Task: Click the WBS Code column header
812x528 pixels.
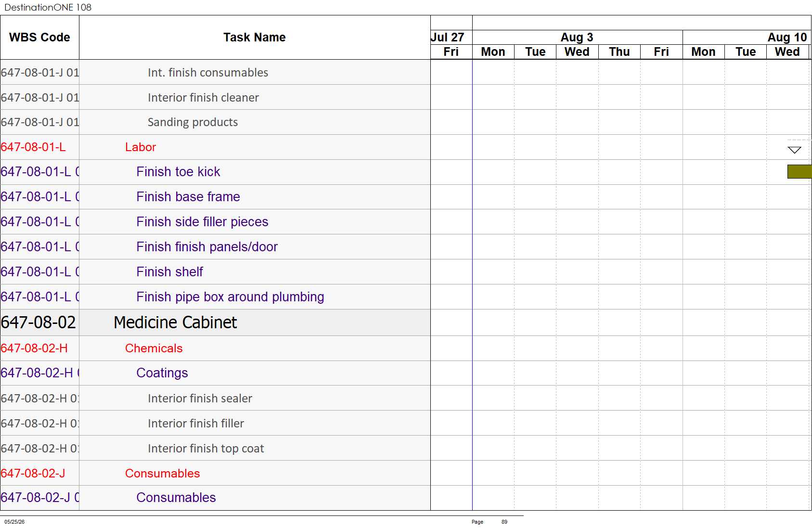Action: pos(39,37)
